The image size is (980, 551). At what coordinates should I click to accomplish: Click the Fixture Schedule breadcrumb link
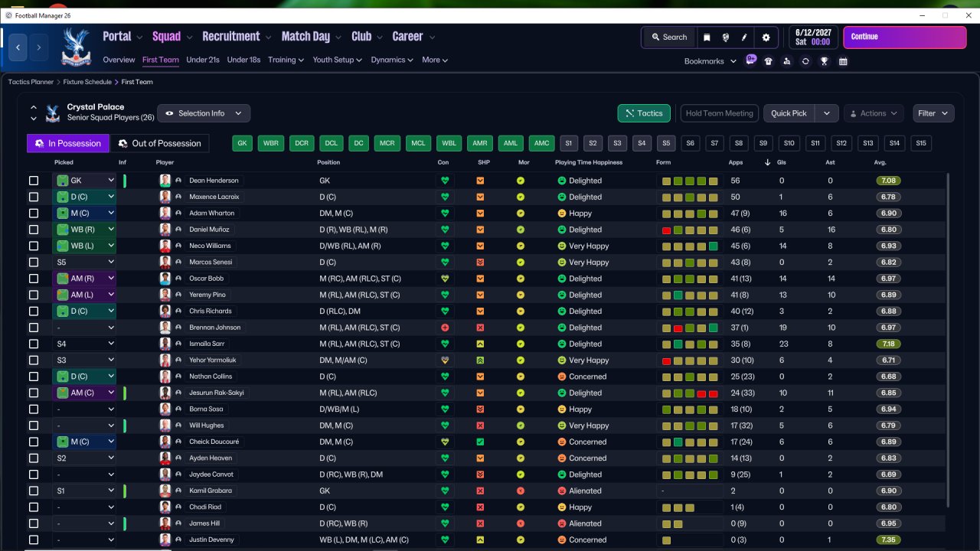click(x=87, y=82)
